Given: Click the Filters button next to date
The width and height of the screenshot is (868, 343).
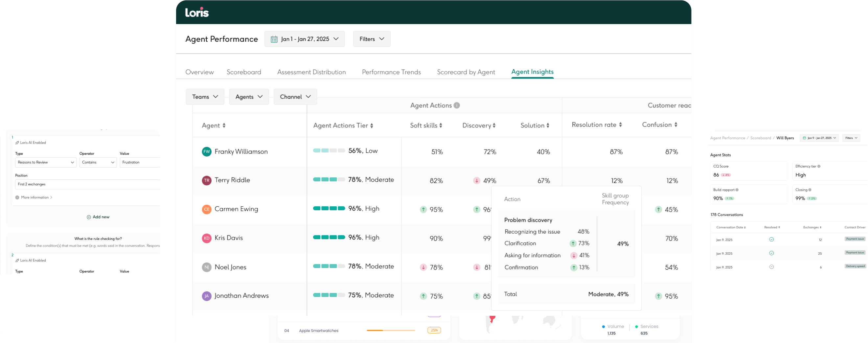Looking at the screenshot, I should coord(371,39).
